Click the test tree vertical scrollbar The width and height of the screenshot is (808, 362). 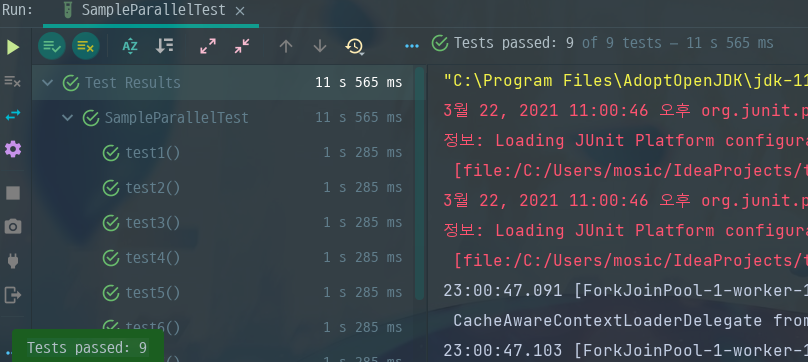pos(419,183)
